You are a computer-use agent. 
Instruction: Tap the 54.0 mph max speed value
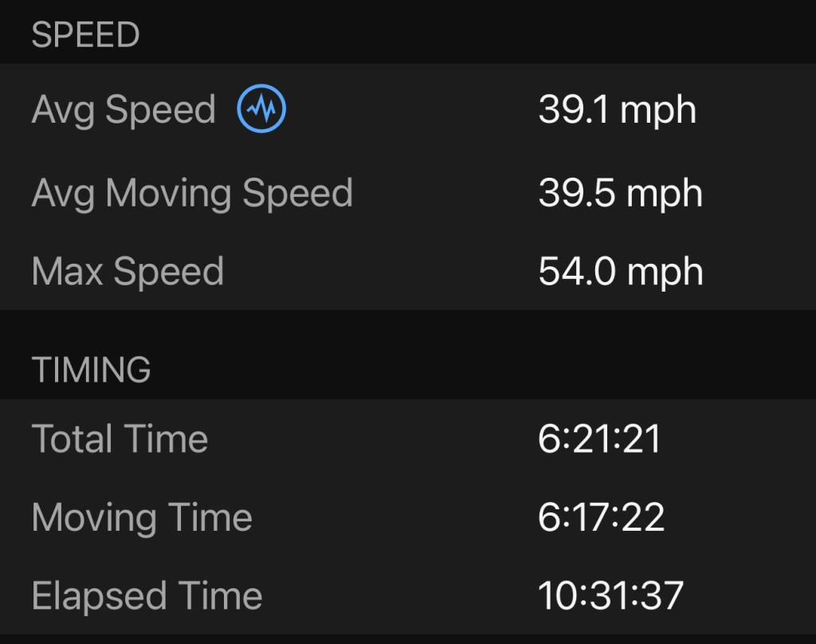[x=621, y=272]
